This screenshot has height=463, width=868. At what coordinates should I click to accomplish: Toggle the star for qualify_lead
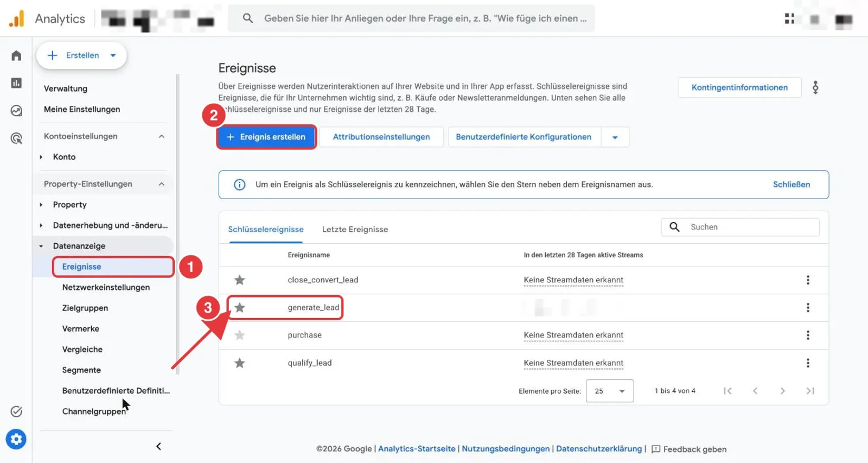(239, 363)
